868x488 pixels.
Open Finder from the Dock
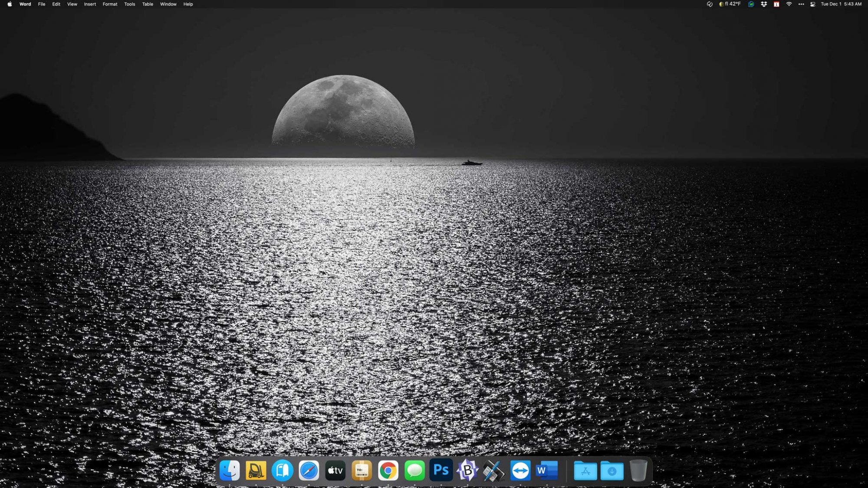pyautogui.click(x=230, y=471)
